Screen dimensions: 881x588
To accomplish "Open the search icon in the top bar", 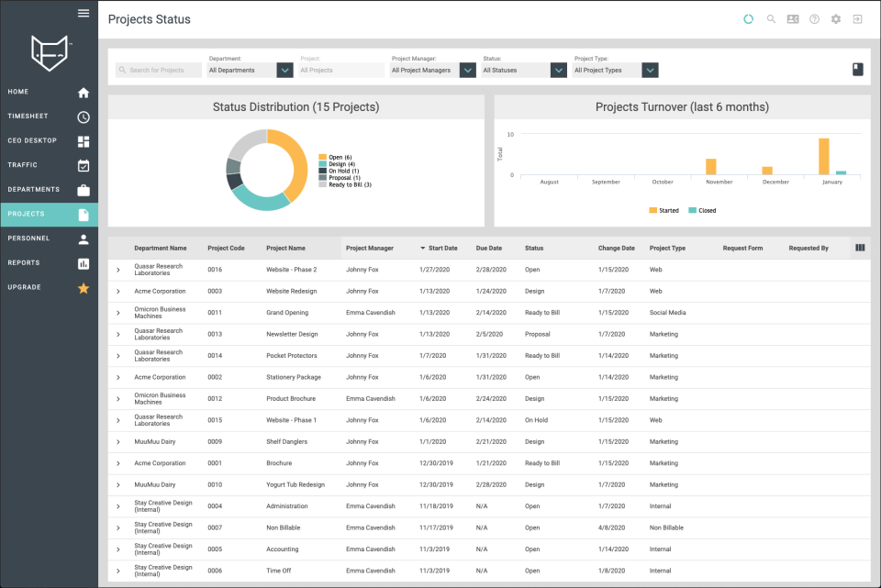I will point(771,17).
